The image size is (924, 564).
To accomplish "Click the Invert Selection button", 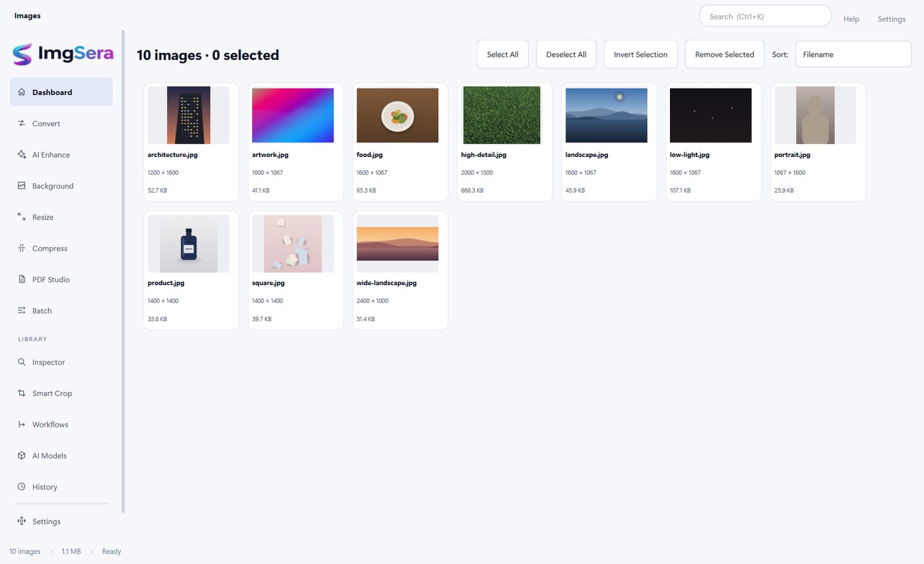I will pyautogui.click(x=641, y=54).
